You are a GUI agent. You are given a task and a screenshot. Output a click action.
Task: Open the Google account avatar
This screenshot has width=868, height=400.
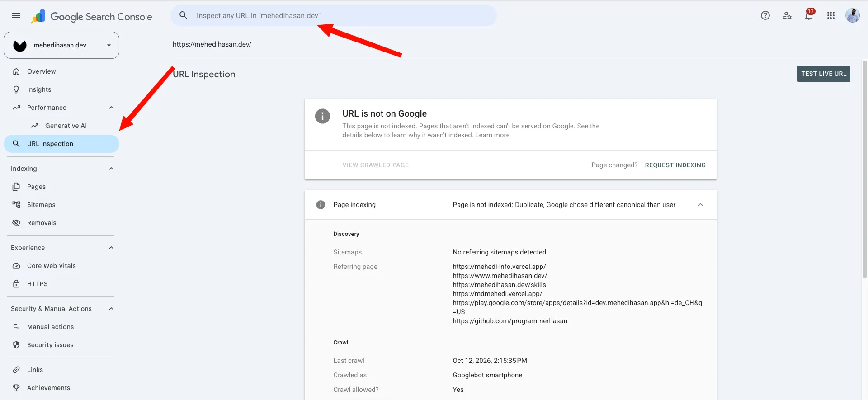852,15
